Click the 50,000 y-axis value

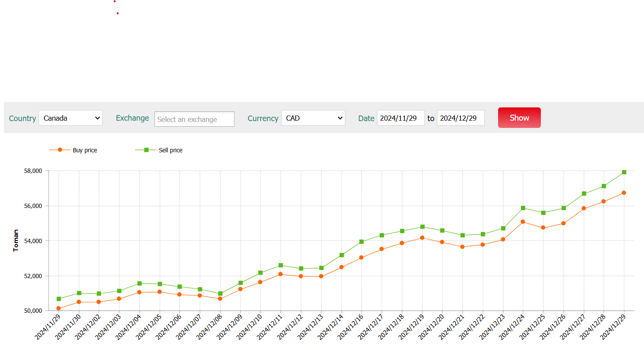click(x=33, y=311)
